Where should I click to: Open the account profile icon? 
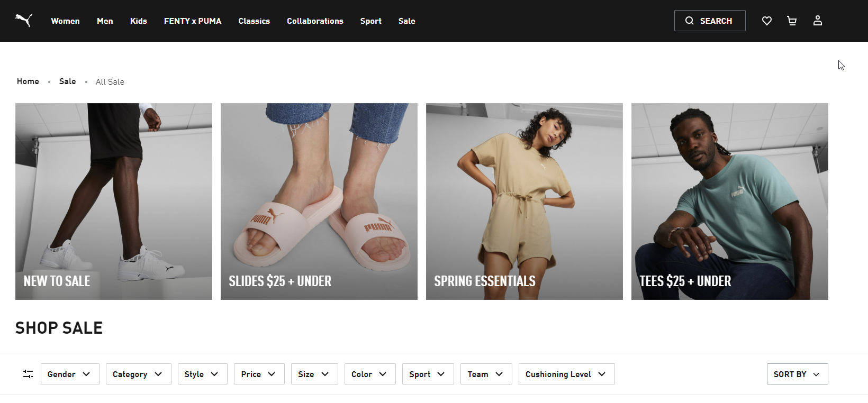click(x=818, y=21)
